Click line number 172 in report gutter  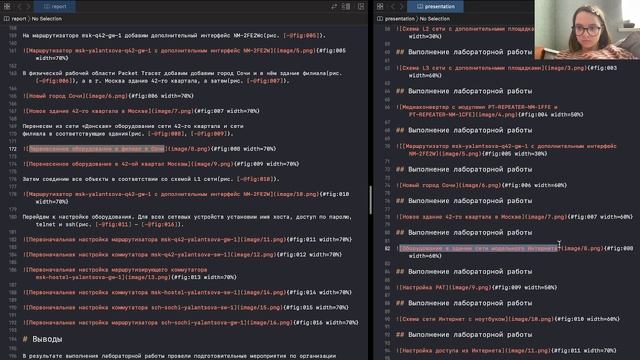point(13,149)
